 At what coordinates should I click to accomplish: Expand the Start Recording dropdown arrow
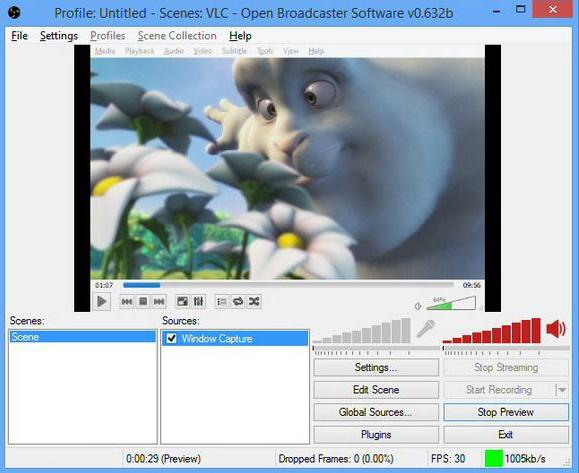562,390
